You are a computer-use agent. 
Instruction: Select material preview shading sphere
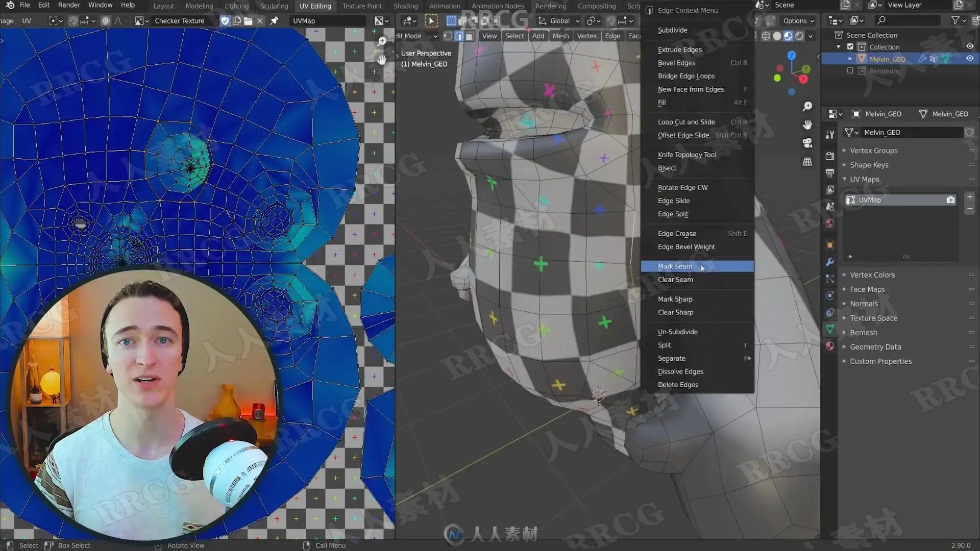(788, 36)
